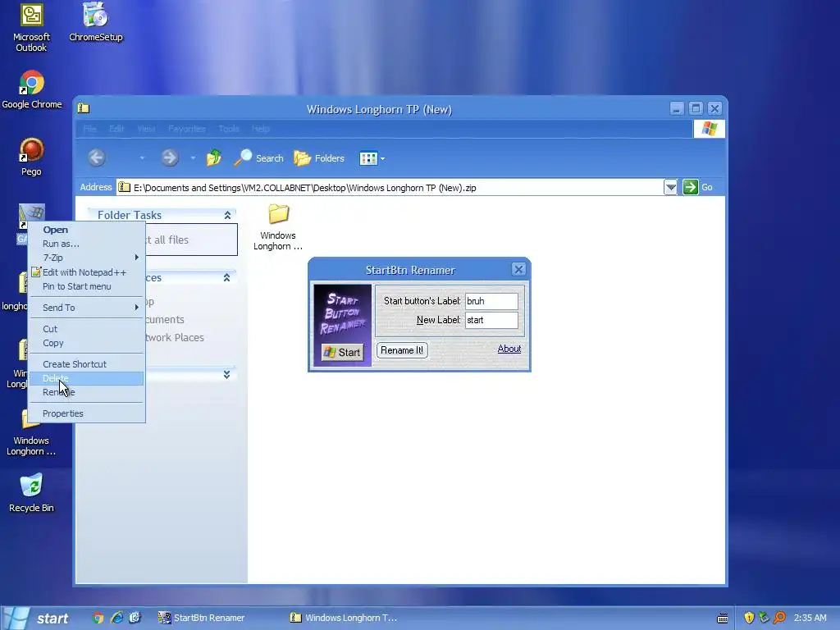
Task: Open Search in Explorer toolbar
Action: click(258, 158)
